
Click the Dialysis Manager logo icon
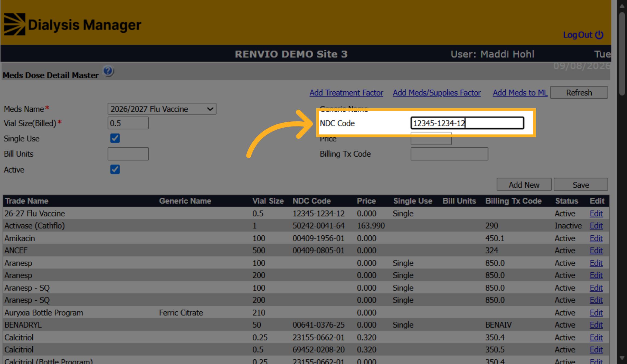click(15, 24)
